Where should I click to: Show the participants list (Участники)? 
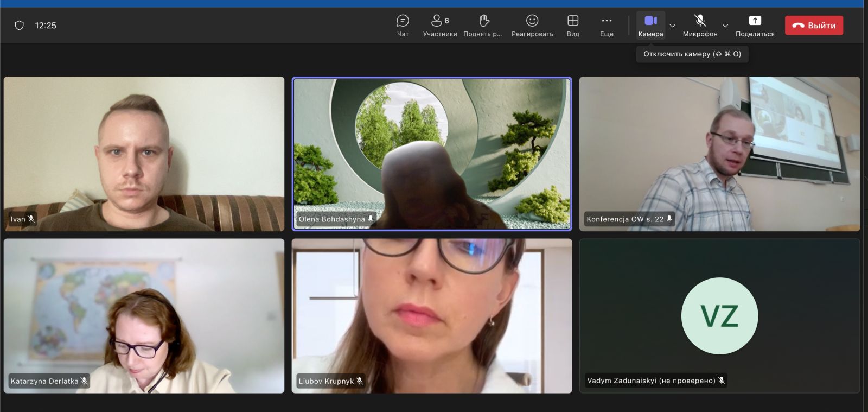[440, 26]
